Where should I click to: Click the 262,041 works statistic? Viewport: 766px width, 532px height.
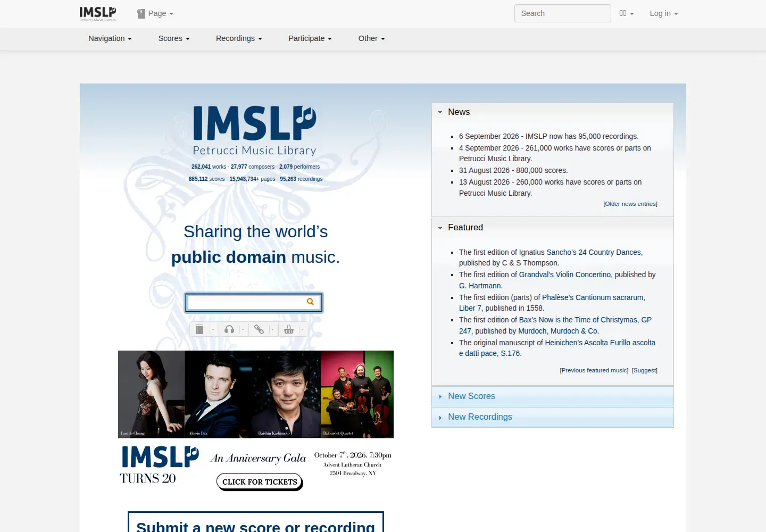[x=209, y=167]
